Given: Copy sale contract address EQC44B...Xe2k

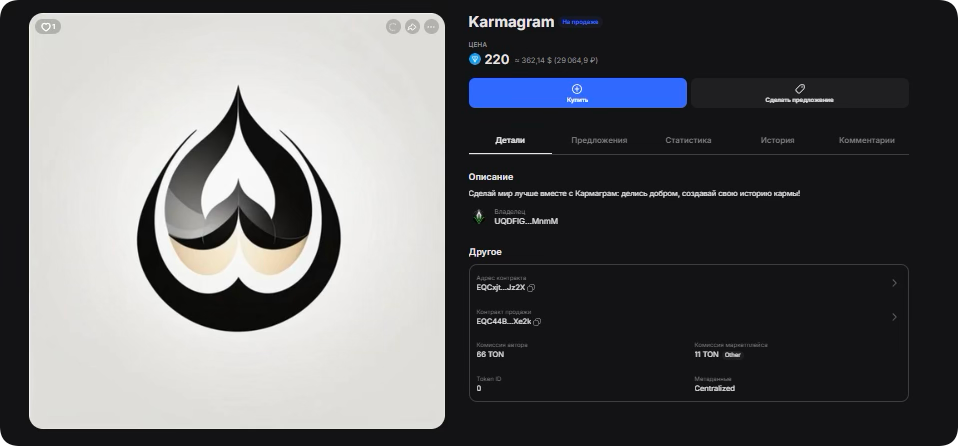Looking at the screenshot, I should [537, 322].
